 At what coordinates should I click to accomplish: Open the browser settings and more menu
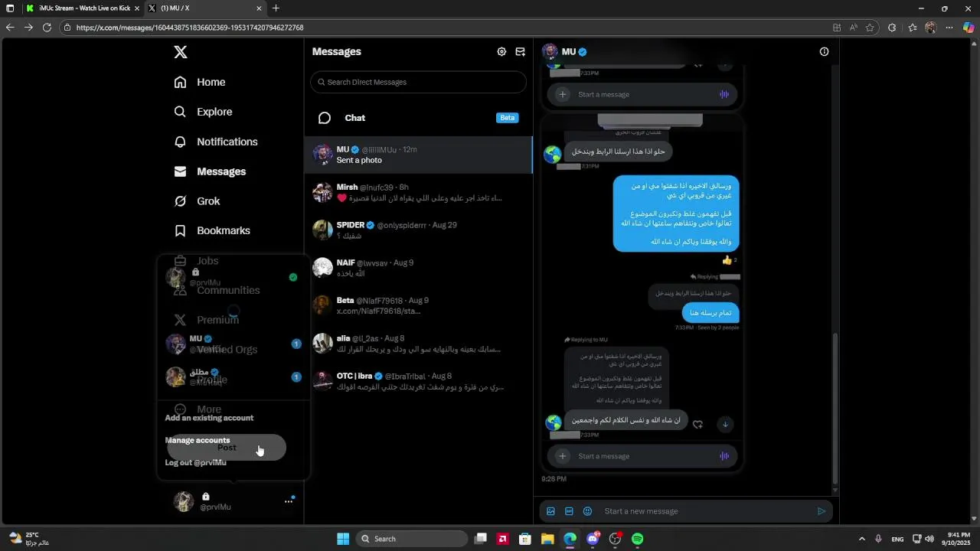(x=950, y=28)
